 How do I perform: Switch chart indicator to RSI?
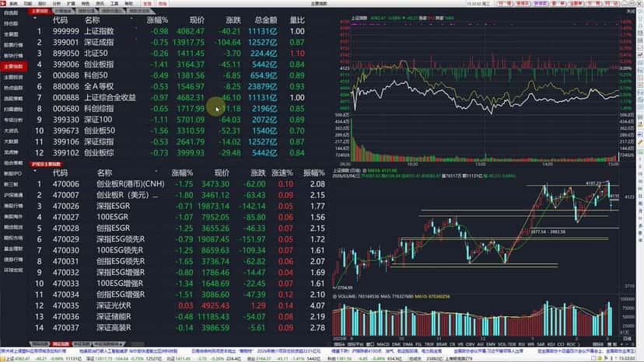[x=522, y=344]
